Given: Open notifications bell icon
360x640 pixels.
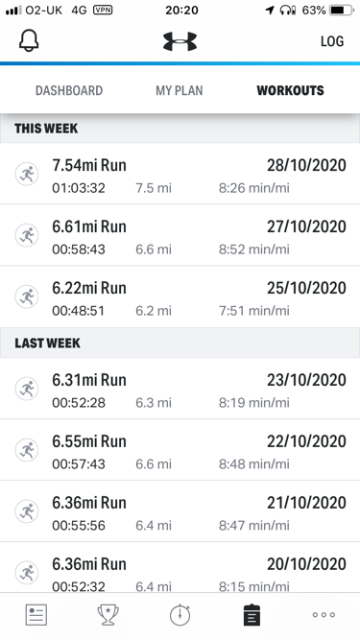Looking at the screenshot, I should [x=29, y=41].
